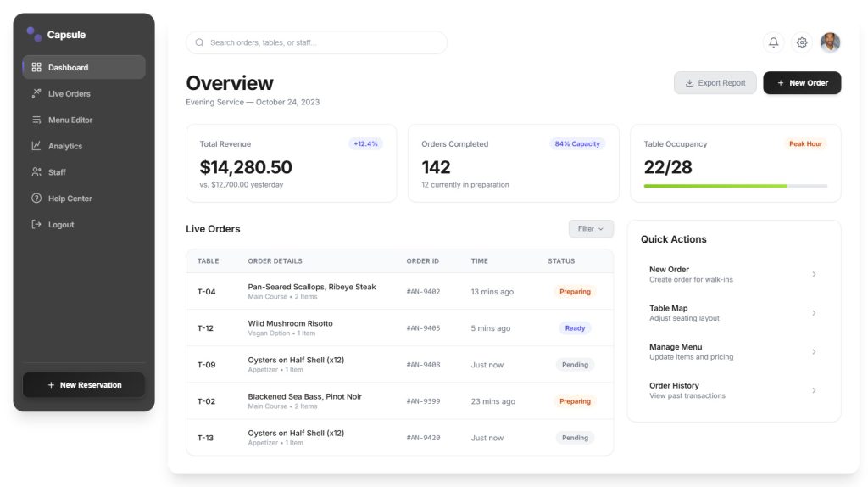Click order ID #AN-9420
This screenshot has width=868, height=487.
click(424, 438)
